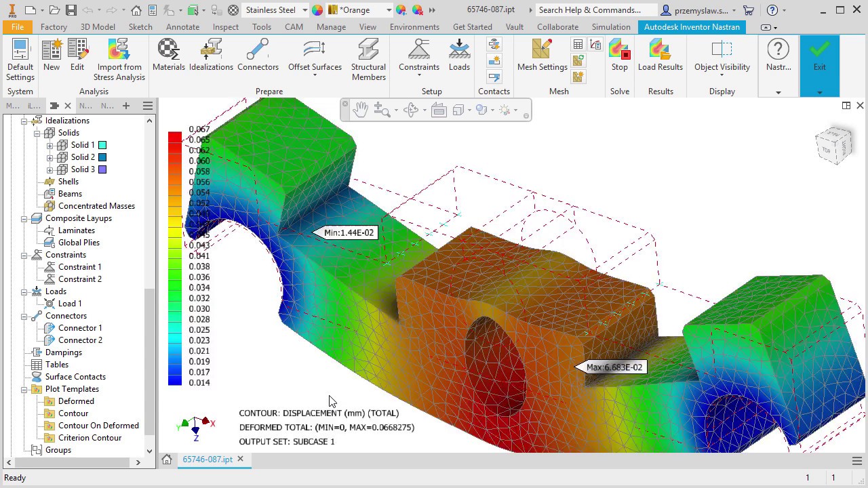Image resolution: width=868 pixels, height=488 pixels.
Task: Select Load 1 in the tree
Action: pyautogui.click(x=70, y=304)
